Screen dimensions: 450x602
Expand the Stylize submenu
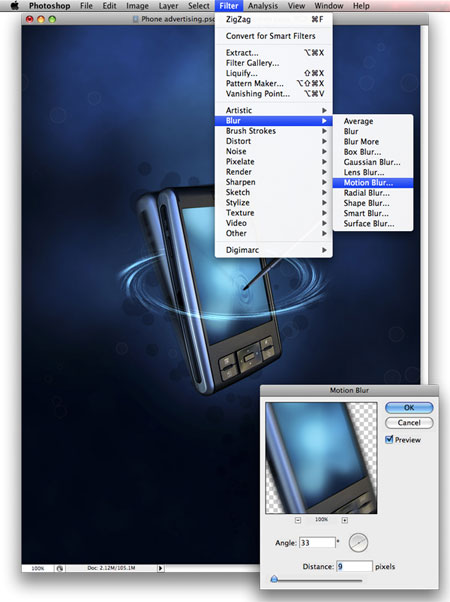274,202
